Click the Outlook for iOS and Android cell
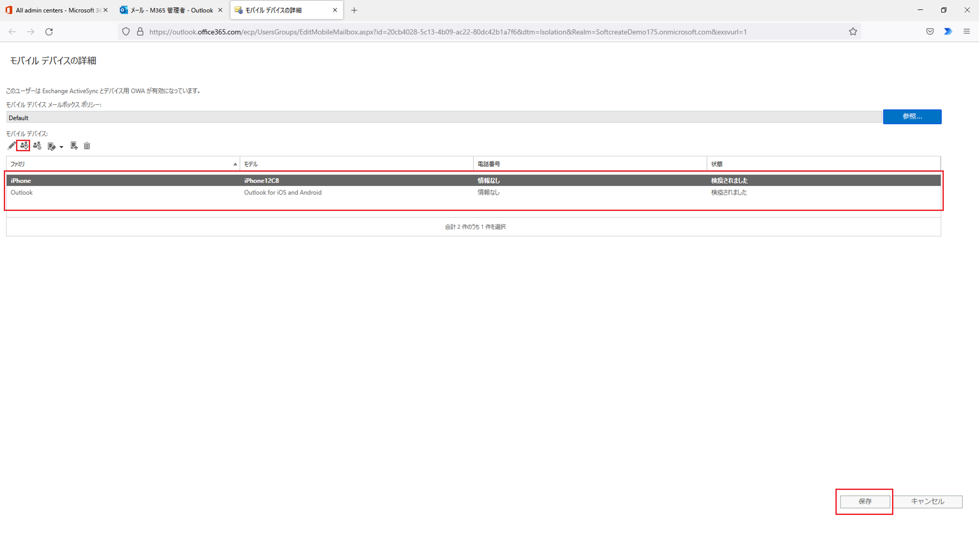980x544 pixels. click(283, 193)
